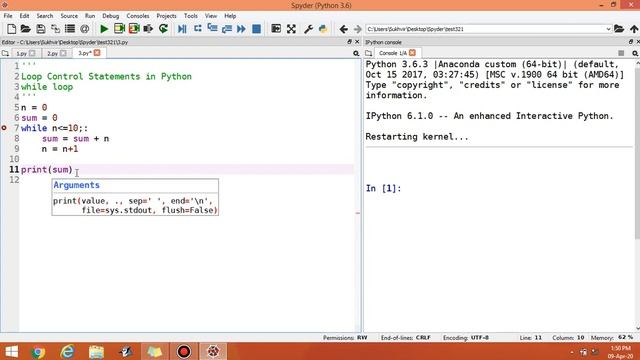Open the Help menu

pyautogui.click(x=230, y=16)
